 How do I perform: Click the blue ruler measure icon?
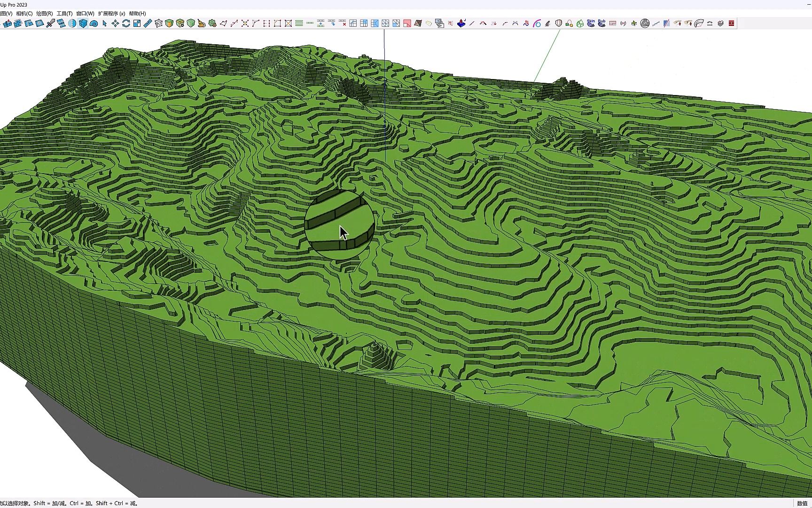(148, 23)
